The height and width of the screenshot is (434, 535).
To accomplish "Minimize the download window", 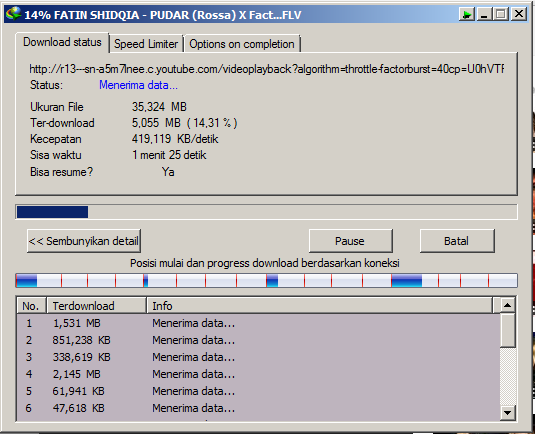I will click(484, 14).
